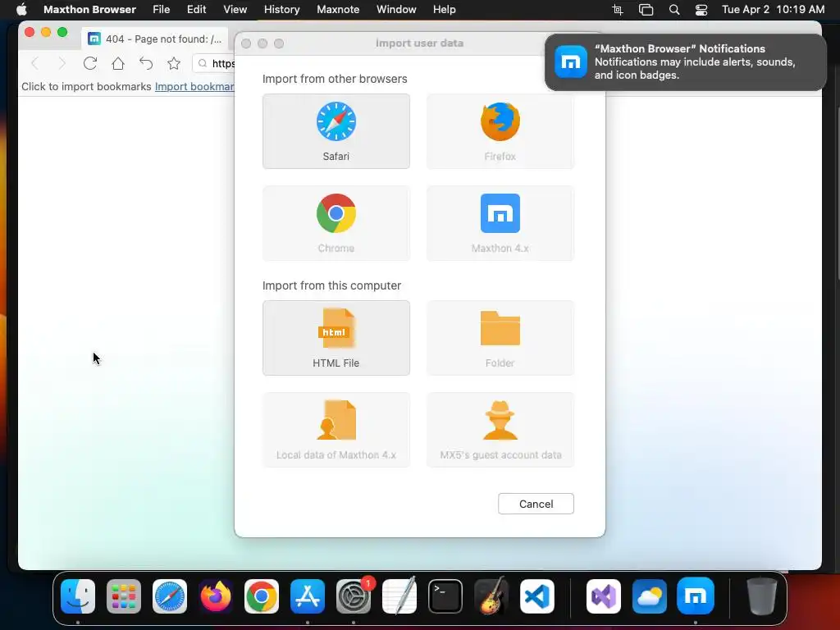Open Terminal from the Dock
Image resolution: width=840 pixels, height=630 pixels.
pos(445,596)
